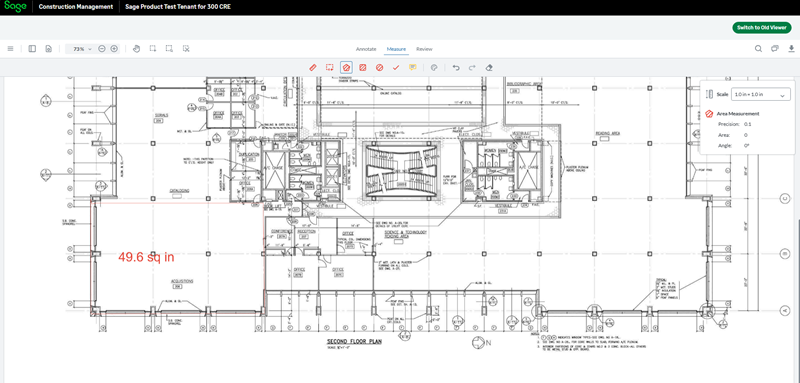Select the yellow note comment tool
Image resolution: width=800 pixels, height=383 pixels.
pos(413,67)
